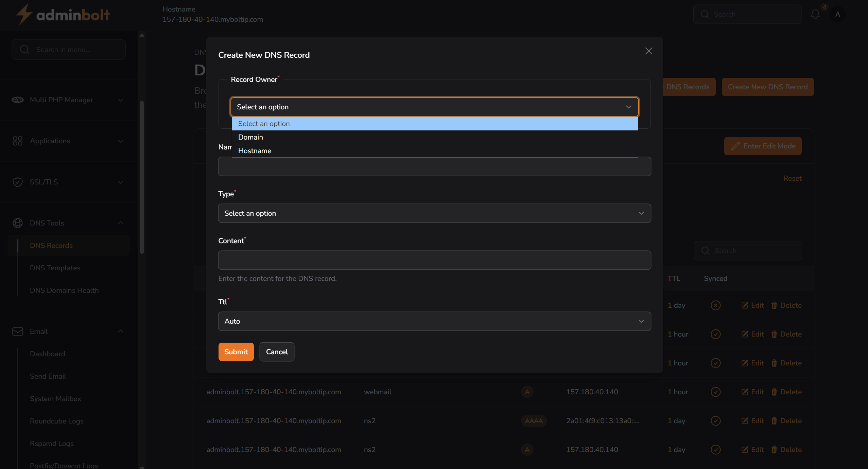This screenshot has width=868, height=469.
Task: Click the Multi PHP Manager icon
Action: 18,100
